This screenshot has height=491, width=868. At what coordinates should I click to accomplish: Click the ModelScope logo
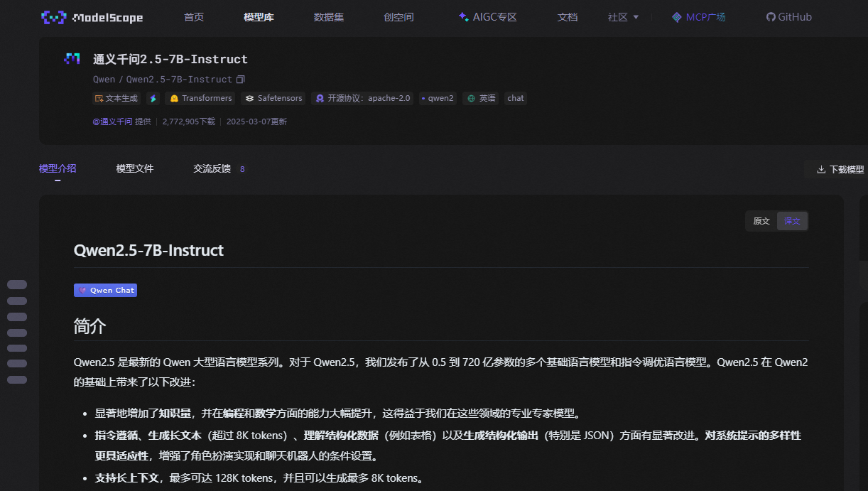tap(92, 17)
